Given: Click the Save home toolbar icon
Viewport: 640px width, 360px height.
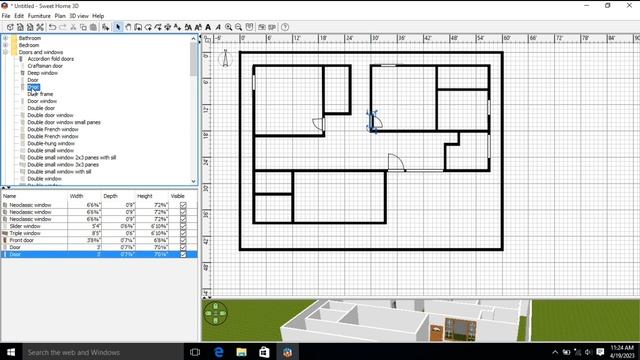Looking at the screenshot, I should (30, 27).
